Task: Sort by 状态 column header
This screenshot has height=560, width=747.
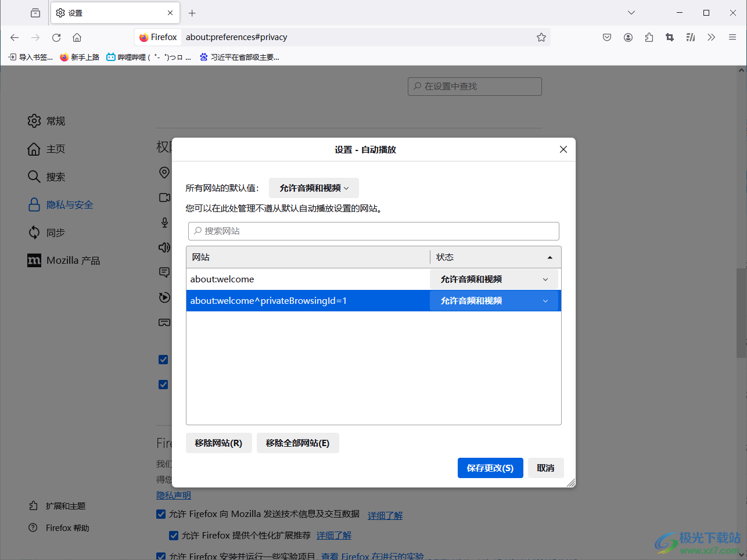Action: pyautogui.click(x=495, y=257)
